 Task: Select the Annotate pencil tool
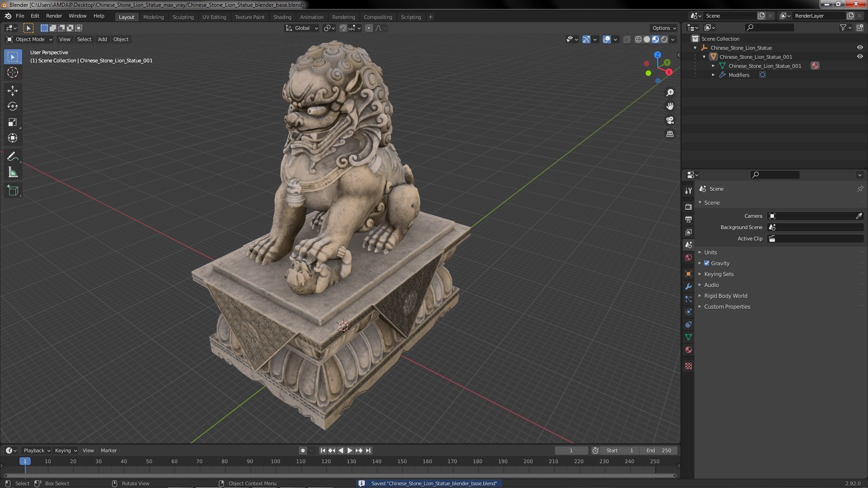tap(13, 157)
